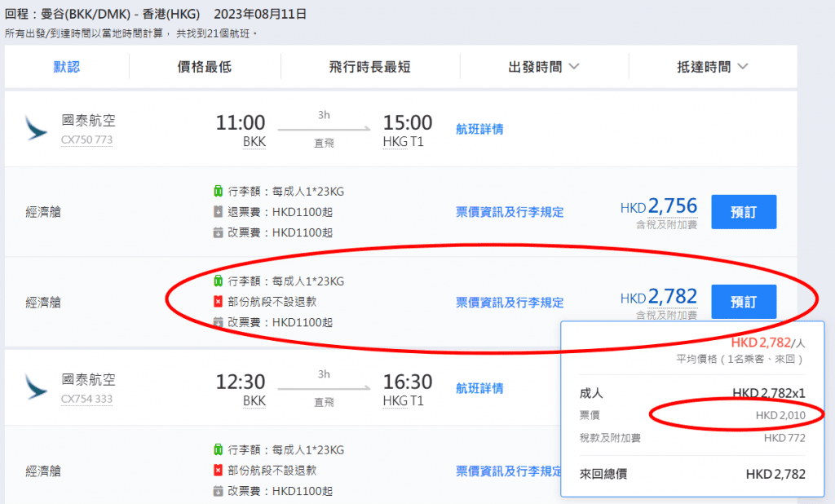Click green baggage icon in first fare row
Screen dimensions: 835x504
[x=218, y=192]
